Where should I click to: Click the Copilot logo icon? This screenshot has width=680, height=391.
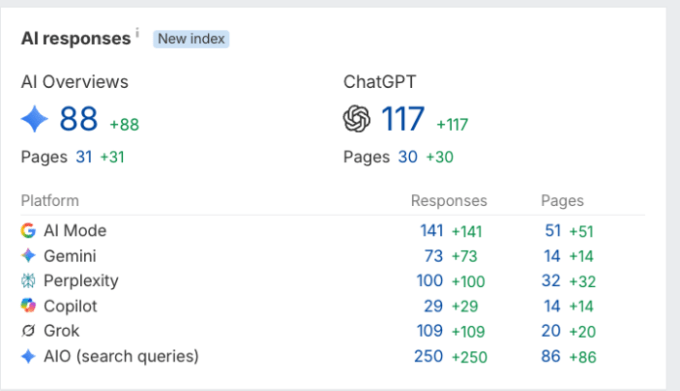pyautogui.click(x=28, y=306)
